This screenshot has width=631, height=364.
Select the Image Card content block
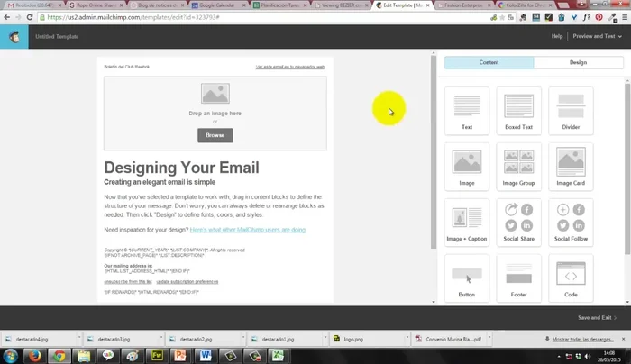tap(571, 167)
